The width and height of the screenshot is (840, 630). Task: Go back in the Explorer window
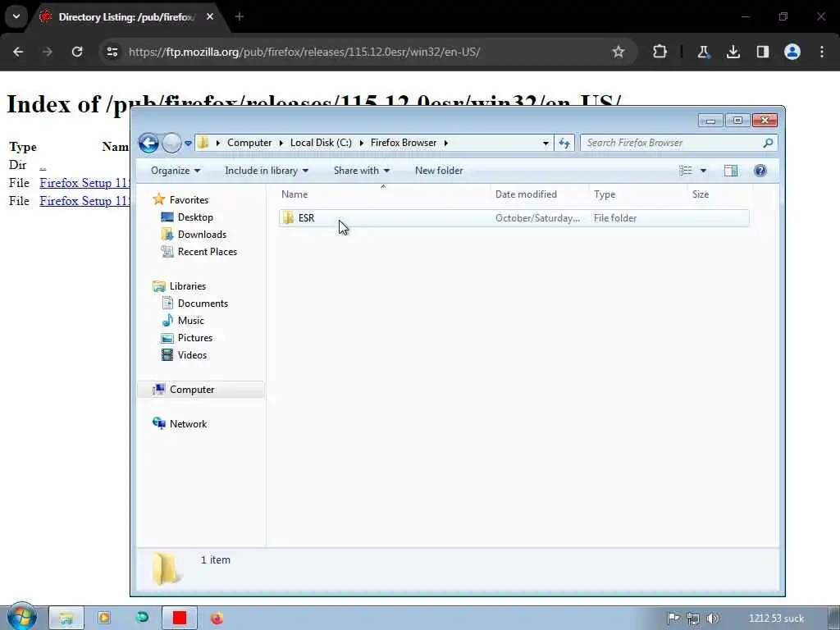pyautogui.click(x=148, y=143)
